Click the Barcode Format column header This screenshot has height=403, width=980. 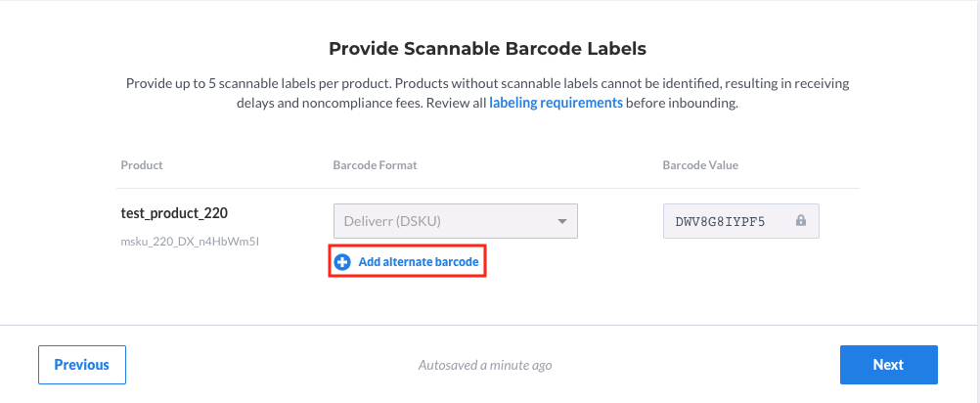click(375, 165)
